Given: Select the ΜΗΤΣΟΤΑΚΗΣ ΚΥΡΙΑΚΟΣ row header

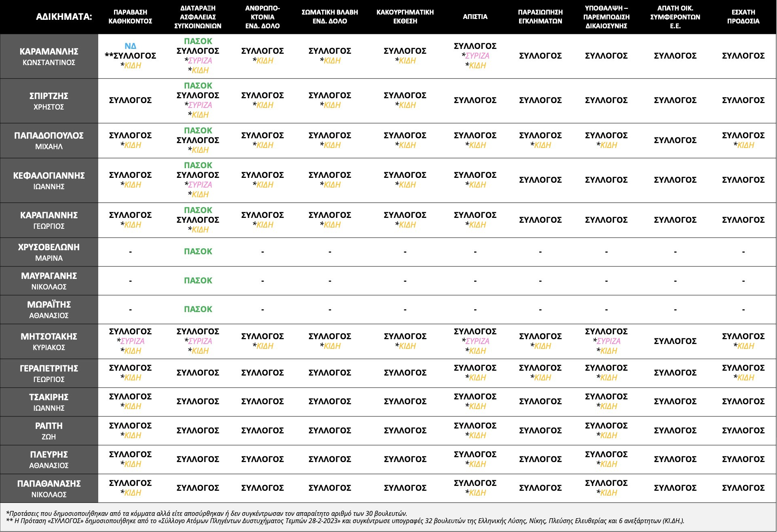Looking at the screenshot, I should [49, 341].
